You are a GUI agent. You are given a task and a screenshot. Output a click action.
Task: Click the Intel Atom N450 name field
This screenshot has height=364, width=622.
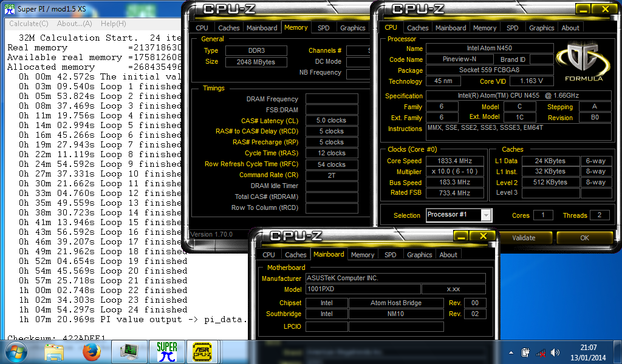[490, 49]
